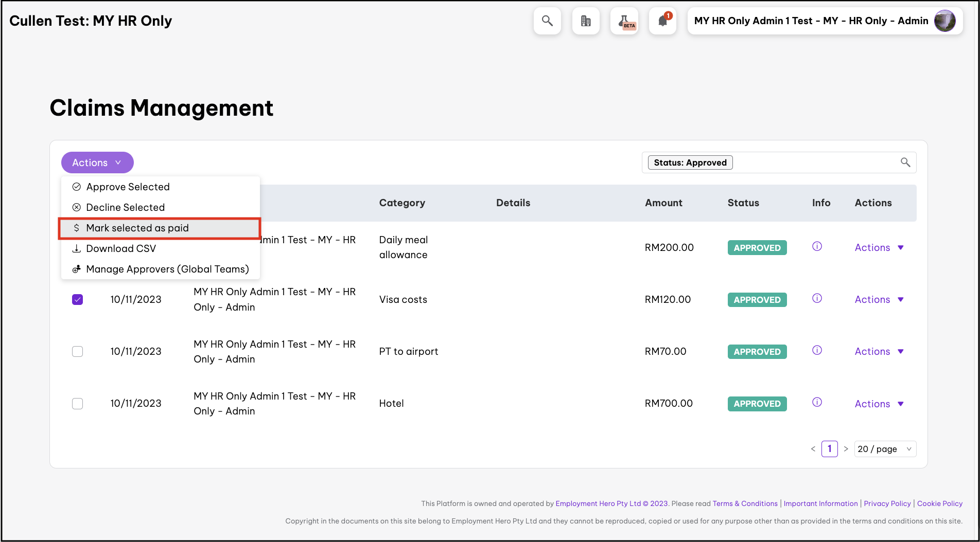Open the Terms & Conditions link
Screen dimensions: 980x542
point(745,503)
